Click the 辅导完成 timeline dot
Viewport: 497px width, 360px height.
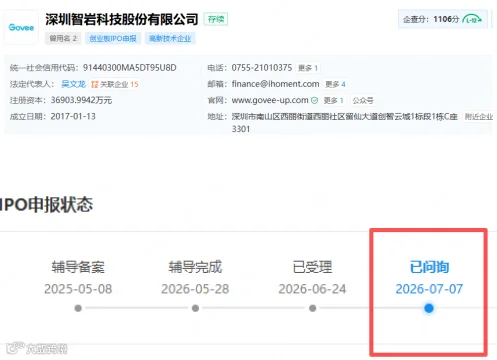point(195,308)
